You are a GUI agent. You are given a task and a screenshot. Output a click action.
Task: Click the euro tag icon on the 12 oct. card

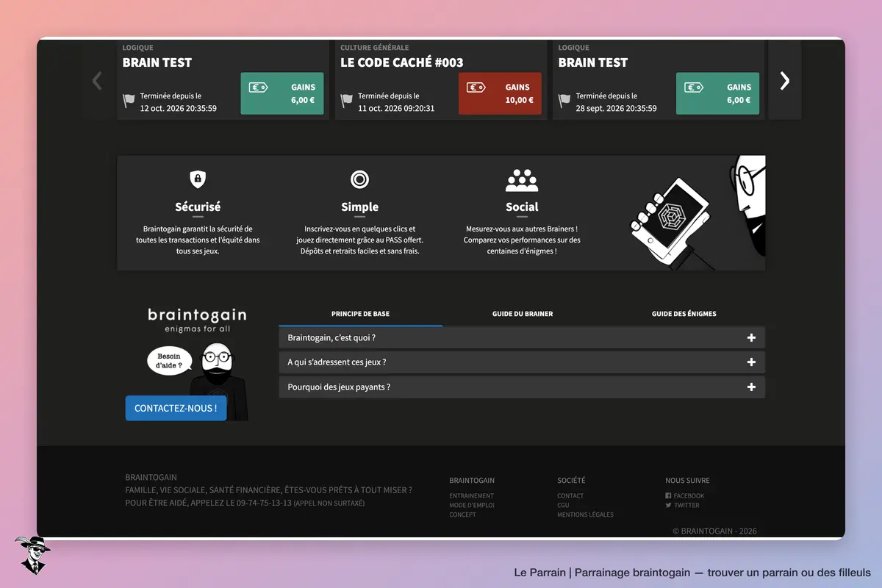258,87
